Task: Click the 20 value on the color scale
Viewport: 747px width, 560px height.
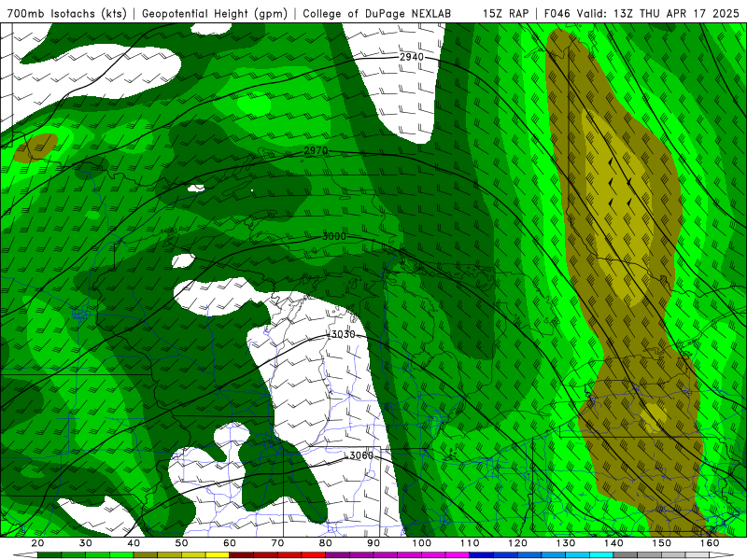Action: [x=37, y=543]
